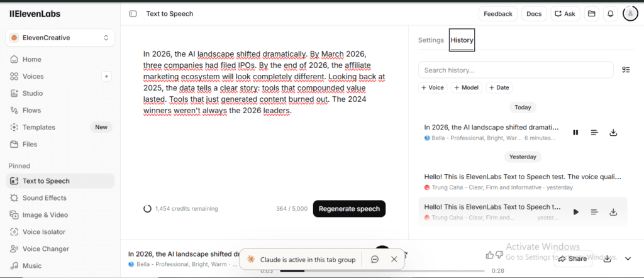Add a Date filter to history
This screenshot has height=278, width=644.
pyautogui.click(x=499, y=87)
